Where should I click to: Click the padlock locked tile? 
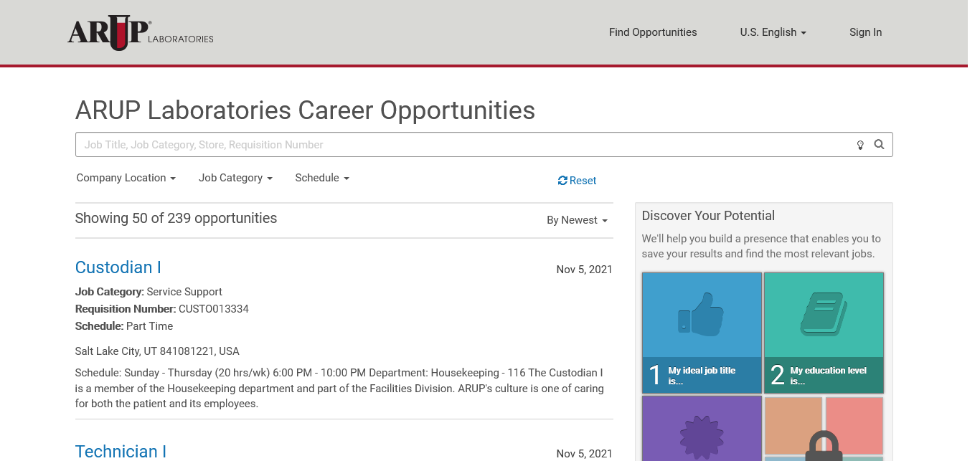823,430
